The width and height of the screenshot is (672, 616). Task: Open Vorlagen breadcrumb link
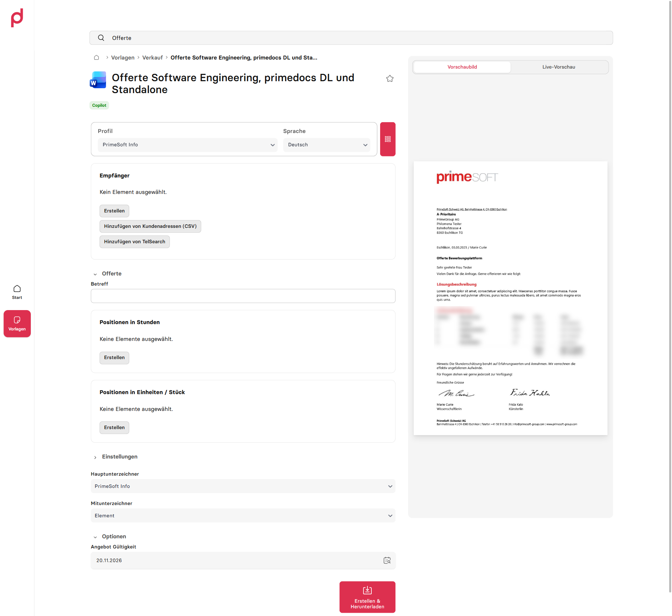[123, 58]
